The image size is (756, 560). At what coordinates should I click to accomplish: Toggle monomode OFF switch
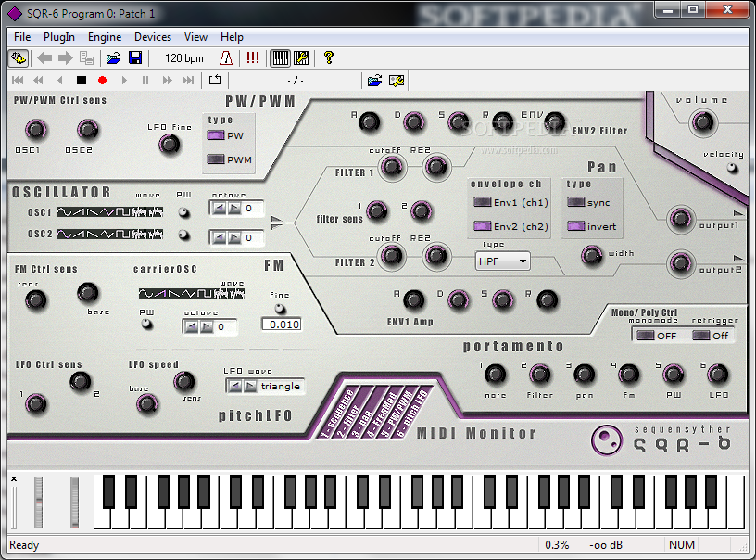[646, 336]
